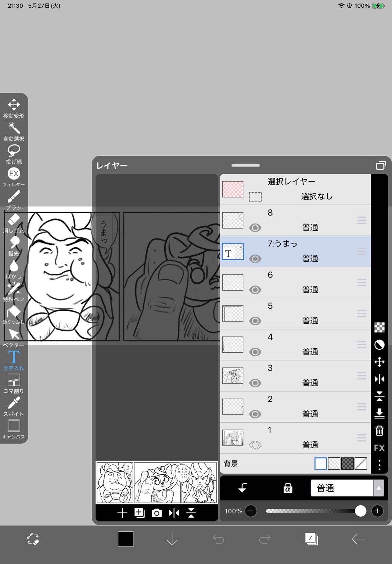Toggle clipping with curved arrow button
Screen dimensions: 392x564
pos(242,488)
